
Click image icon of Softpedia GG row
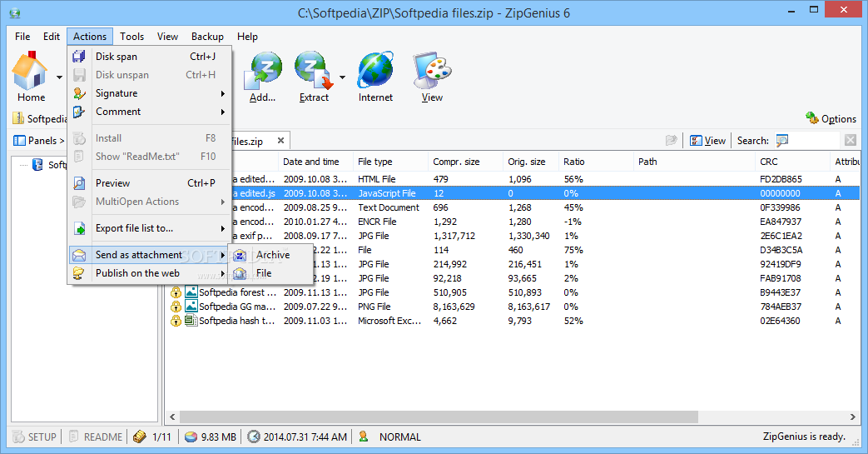click(x=191, y=307)
